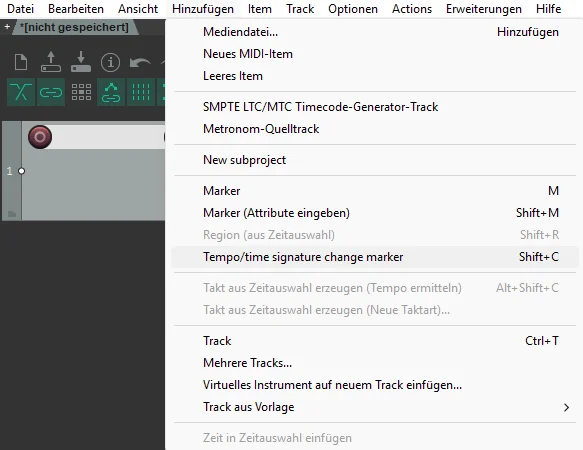Open the Optionen menu
583x450 pixels.
click(x=353, y=9)
